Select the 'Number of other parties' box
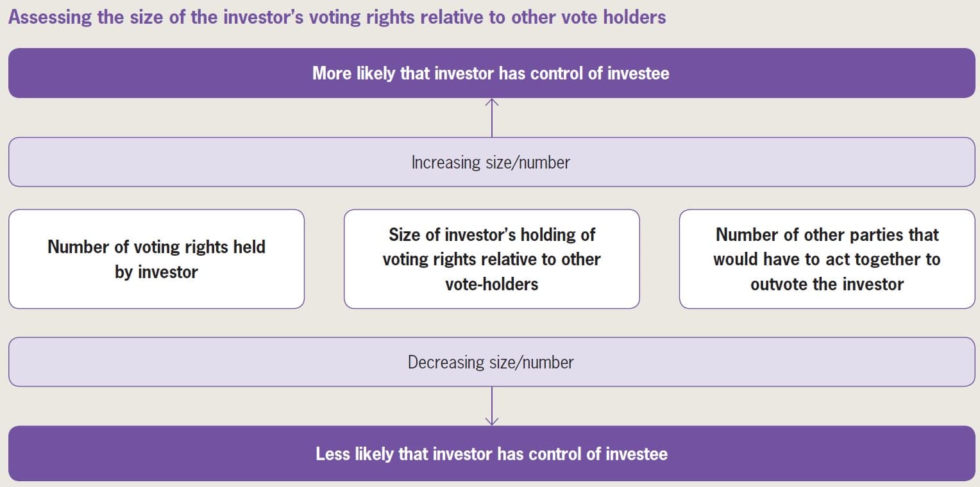The image size is (980, 487). [827, 259]
